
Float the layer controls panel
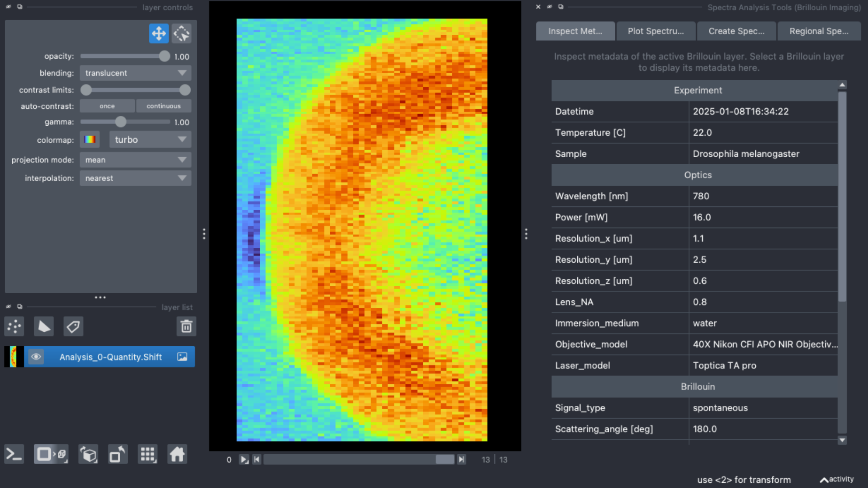pyautogui.click(x=20, y=7)
